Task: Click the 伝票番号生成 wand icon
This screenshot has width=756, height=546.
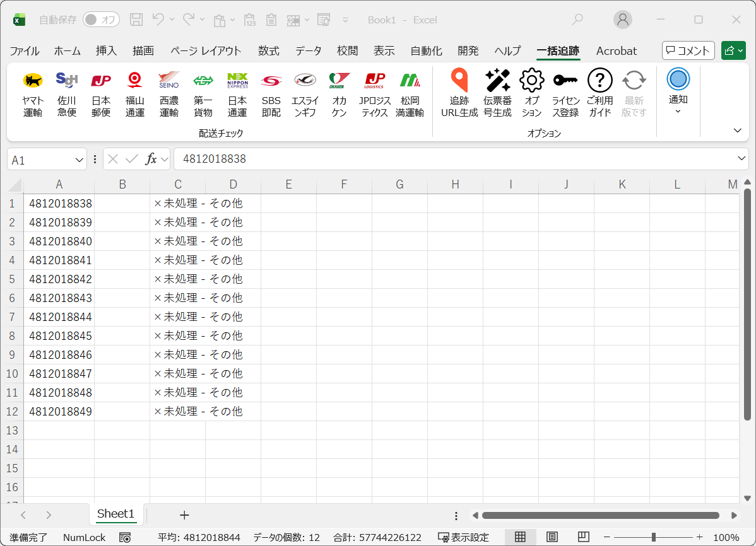Action: coord(498,91)
